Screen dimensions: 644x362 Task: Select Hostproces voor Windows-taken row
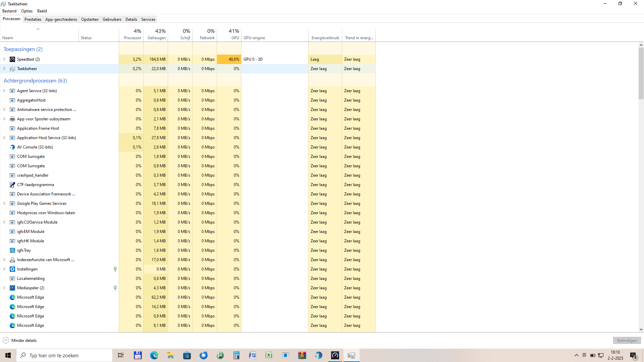pos(188,213)
